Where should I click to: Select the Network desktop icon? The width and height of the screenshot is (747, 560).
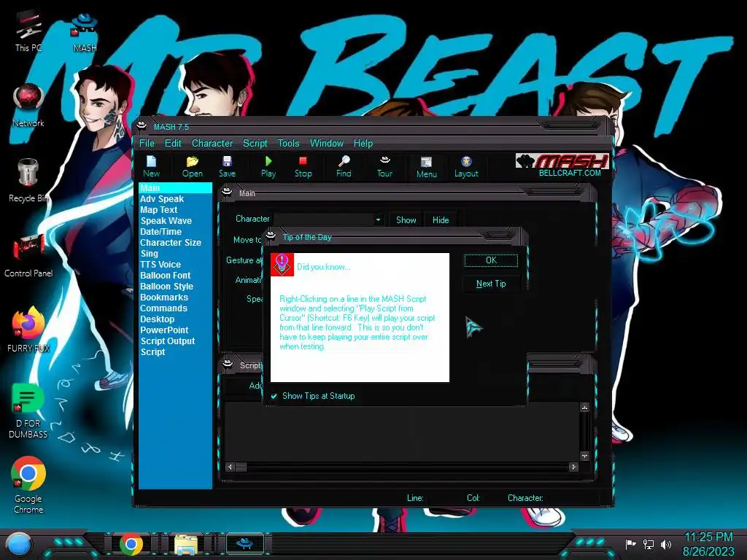pos(28,106)
